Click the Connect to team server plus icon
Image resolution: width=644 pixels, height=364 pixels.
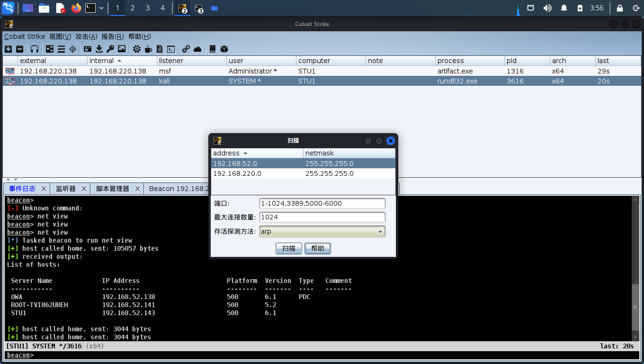click(8, 49)
